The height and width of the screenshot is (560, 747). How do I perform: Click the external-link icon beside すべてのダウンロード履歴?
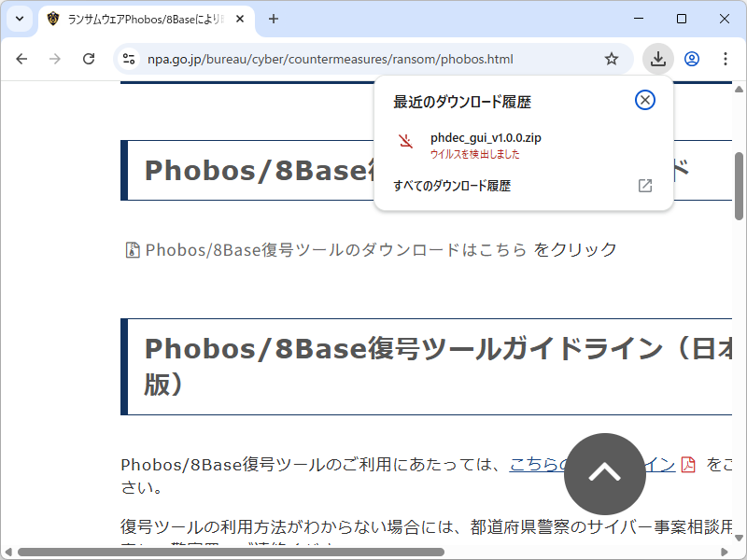pyautogui.click(x=644, y=186)
